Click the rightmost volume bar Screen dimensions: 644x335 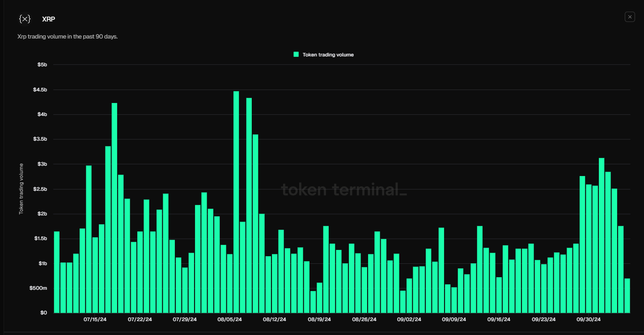pyautogui.click(x=627, y=296)
